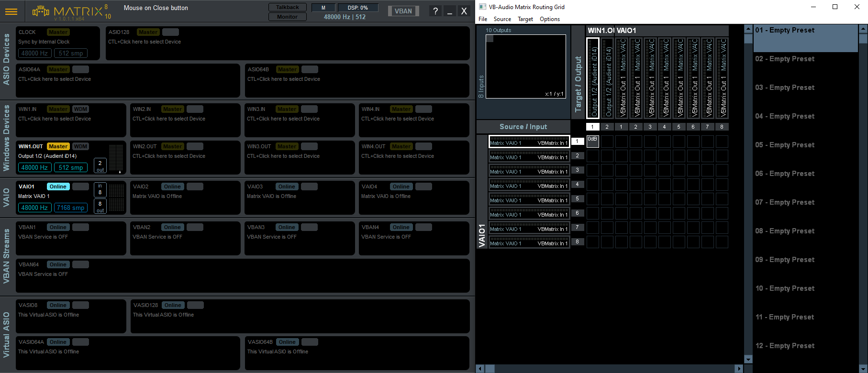Click the VAIO1 level meter grid
This screenshot has height=373, width=868.
116,197
